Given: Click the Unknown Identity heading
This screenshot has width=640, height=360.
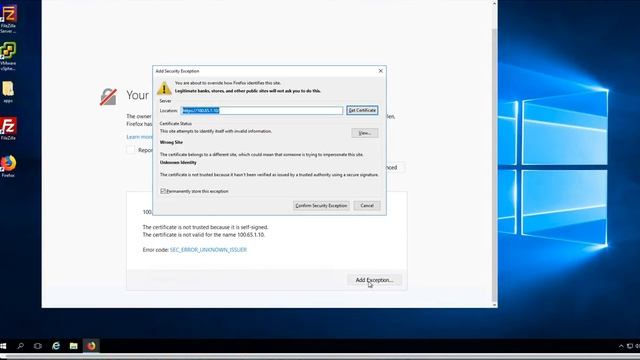Looking at the screenshot, I should point(178,162).
